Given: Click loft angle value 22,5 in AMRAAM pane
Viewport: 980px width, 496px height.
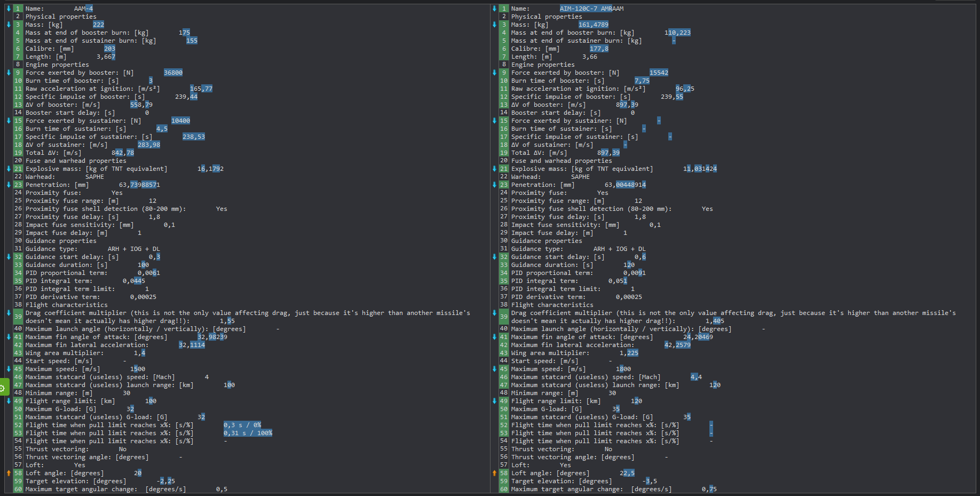Looking at the screenshot, I should 627,473.
